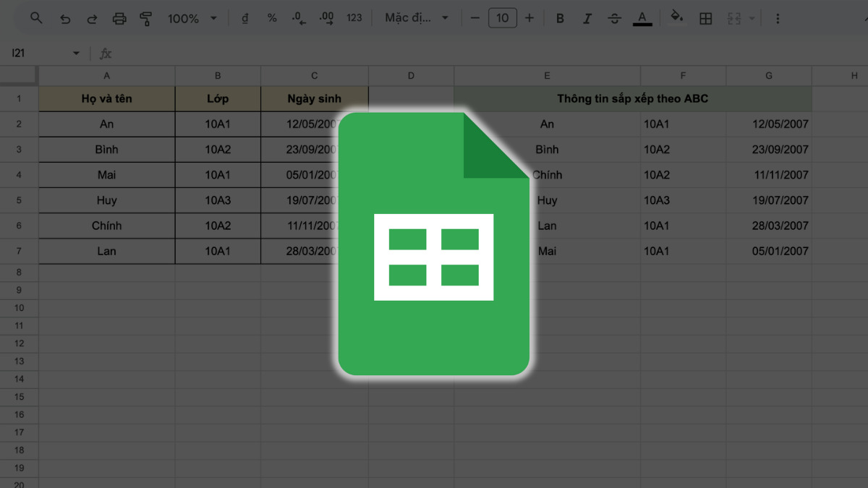Open the more toolbar options menu
The image size is (868, 488).
tap(778, 17)
